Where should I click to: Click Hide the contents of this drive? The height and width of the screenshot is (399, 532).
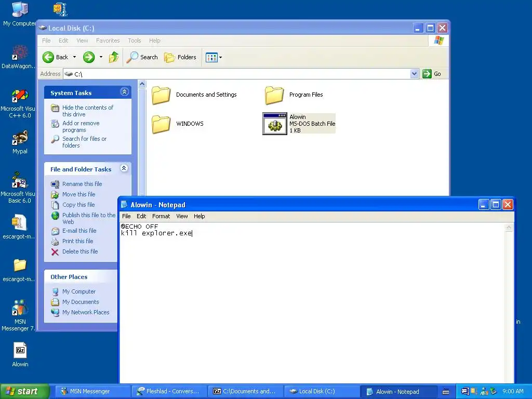click(x=87, y=111)
